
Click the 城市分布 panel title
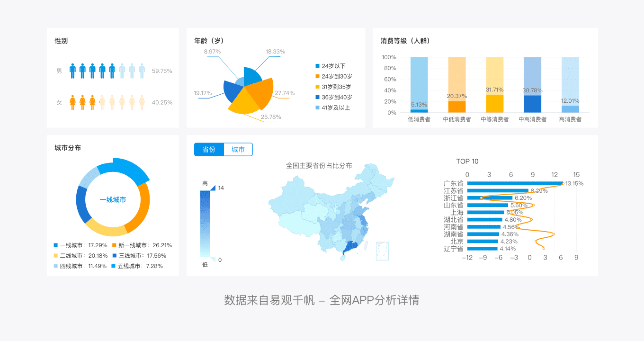tap(68, 148)
